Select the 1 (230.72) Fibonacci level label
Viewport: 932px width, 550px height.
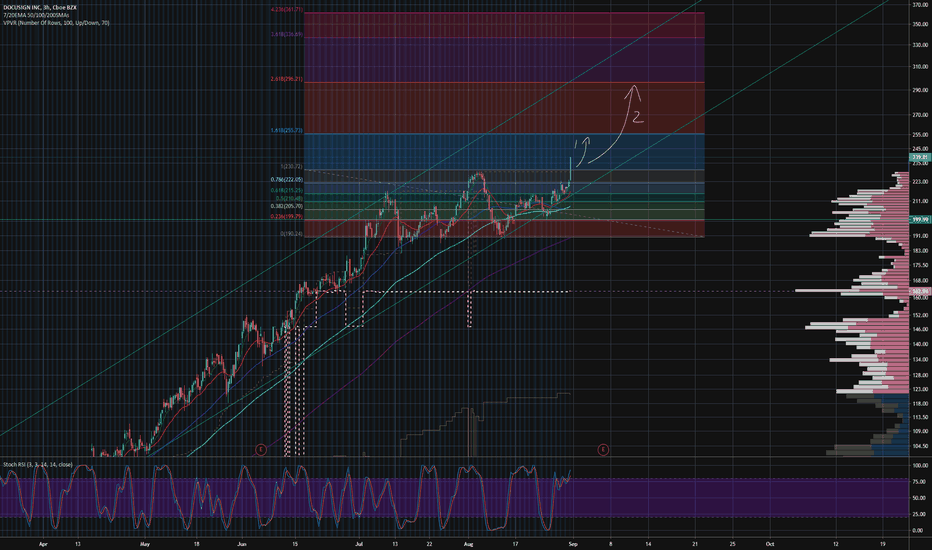click(x=291, y=166)
